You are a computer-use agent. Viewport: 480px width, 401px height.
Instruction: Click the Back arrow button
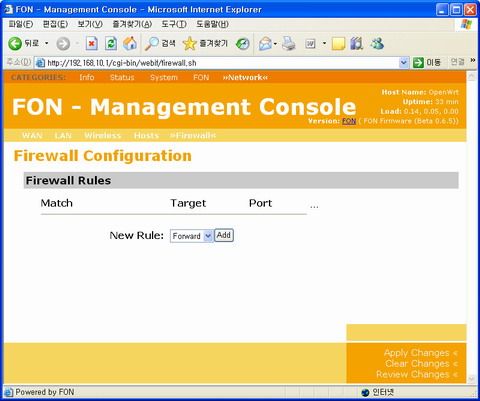(15, 43)
